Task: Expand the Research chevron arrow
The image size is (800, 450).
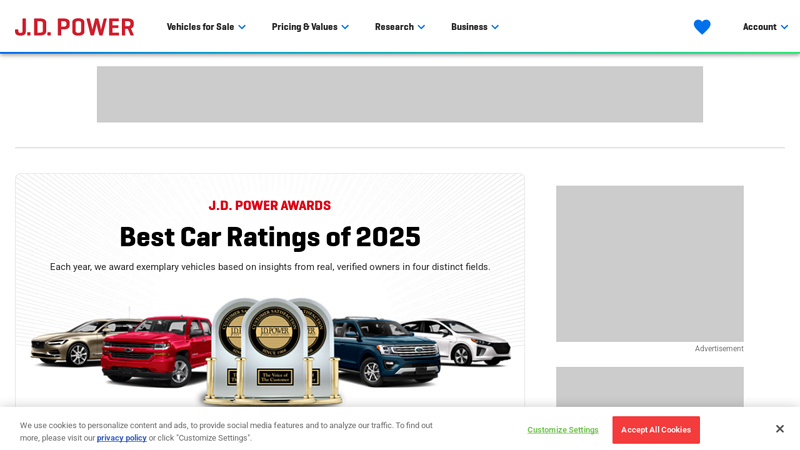Action: click(421, 27)
